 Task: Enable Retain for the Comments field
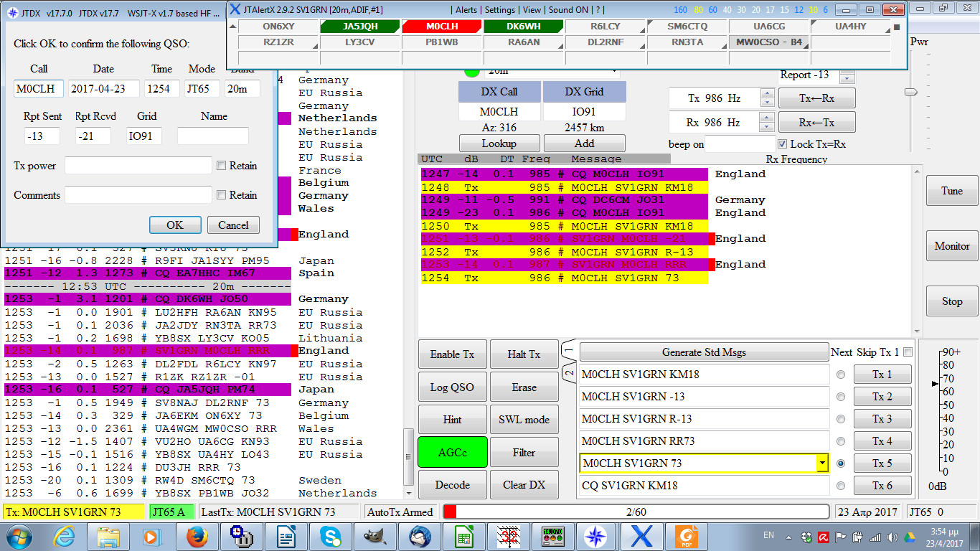pos(222,194)
